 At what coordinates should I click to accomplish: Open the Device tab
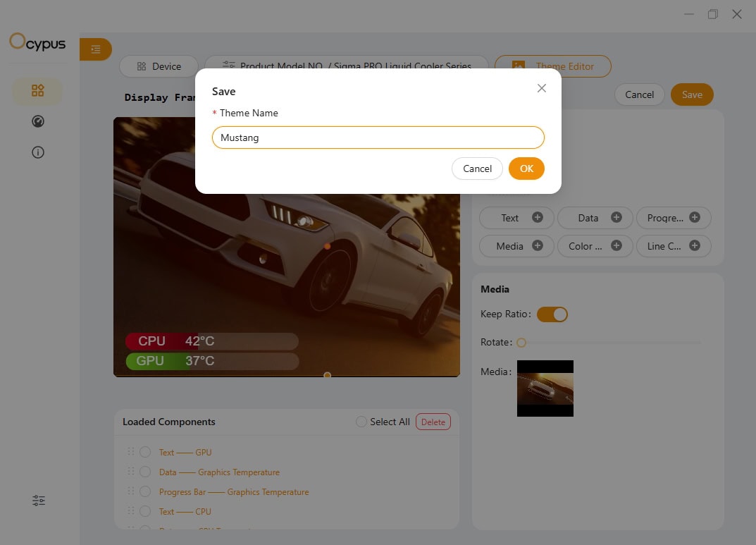click(x=159, y=66)
